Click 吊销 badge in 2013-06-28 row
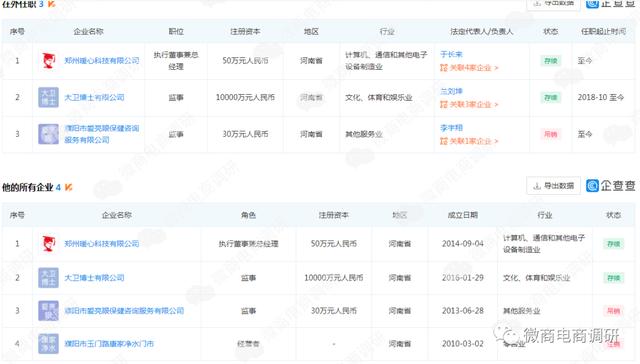This screenshot has width=640, height=364. [613, 311]
